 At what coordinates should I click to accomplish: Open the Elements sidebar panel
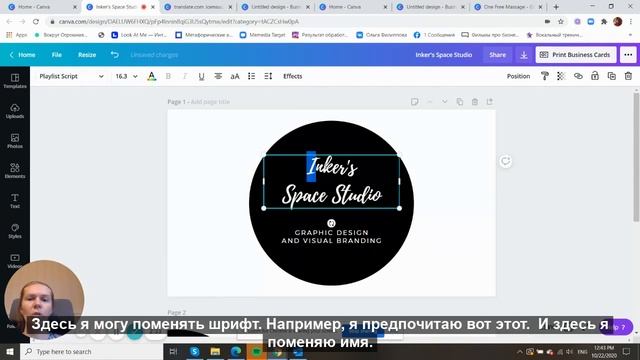15,171
